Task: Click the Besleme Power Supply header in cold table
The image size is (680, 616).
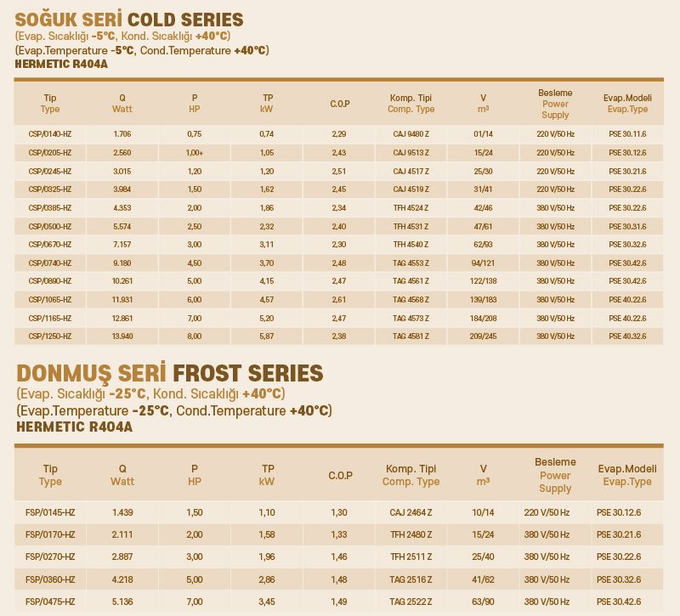Action: click(x=555, y=104)
